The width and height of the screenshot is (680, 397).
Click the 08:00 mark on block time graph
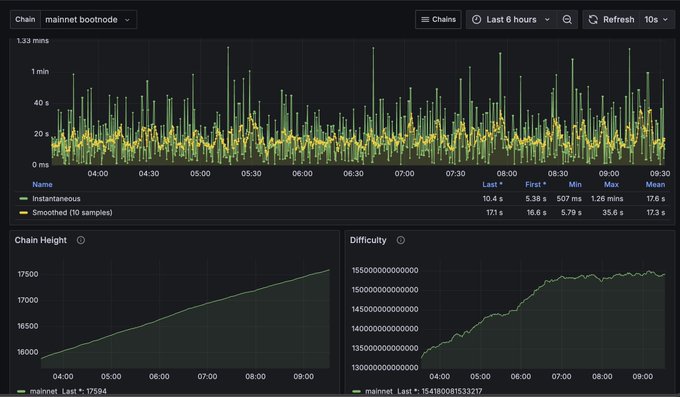pyautogui.click(x=507, y=174)
